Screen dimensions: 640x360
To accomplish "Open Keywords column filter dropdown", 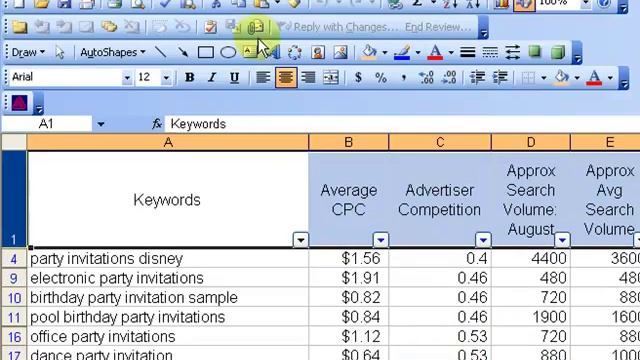I will 301,240.
